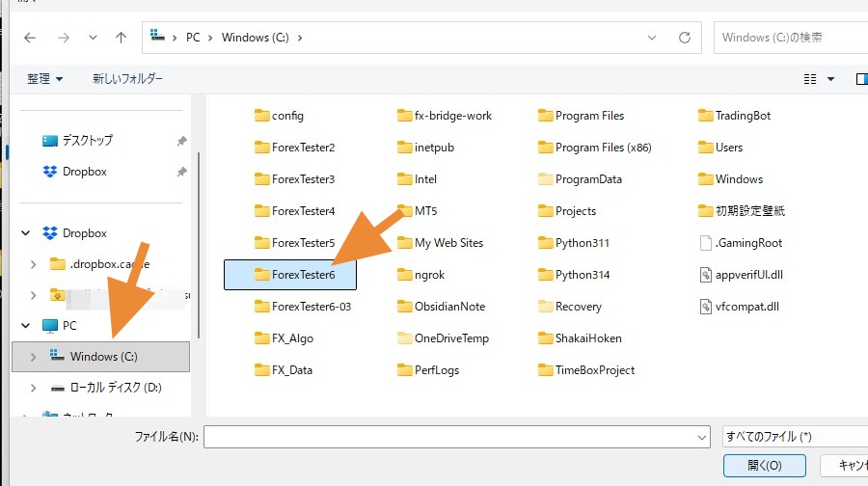Select Windows (C:) in the address breadcrumb
The image size is (868, 486).
[256, 38]
